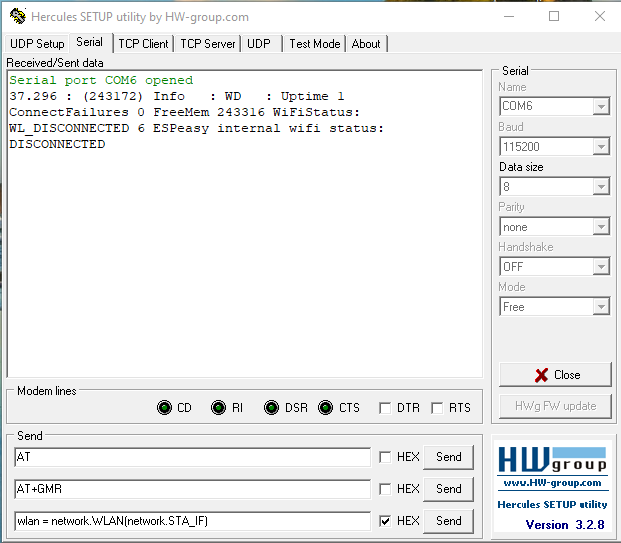
Task: Maximize the Hercules window
Action: coord(554,16)
